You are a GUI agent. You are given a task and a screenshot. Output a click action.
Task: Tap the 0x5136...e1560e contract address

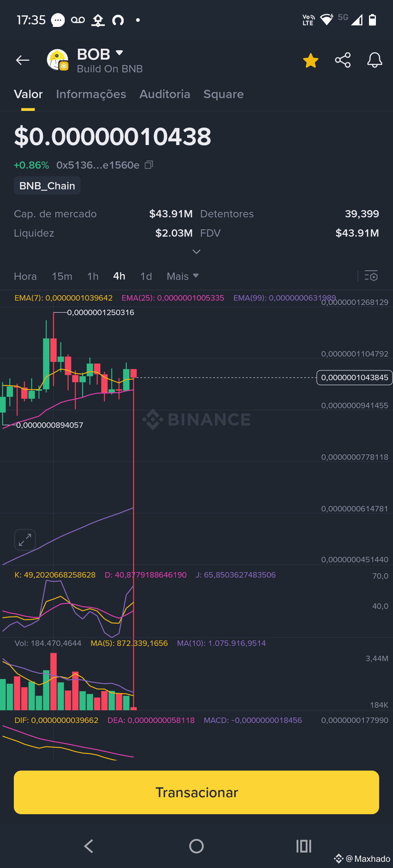tap(98, 165)
